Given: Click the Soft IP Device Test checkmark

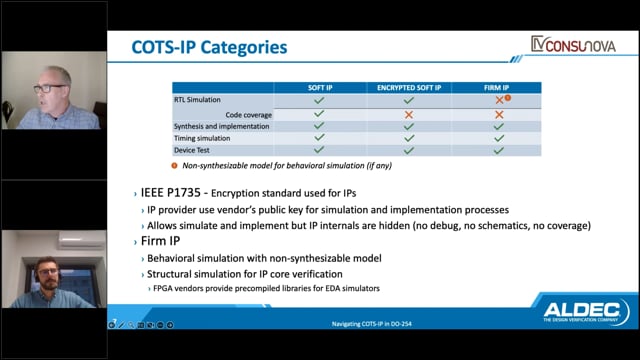Looking at the screenshot, I should pos(319,150).
